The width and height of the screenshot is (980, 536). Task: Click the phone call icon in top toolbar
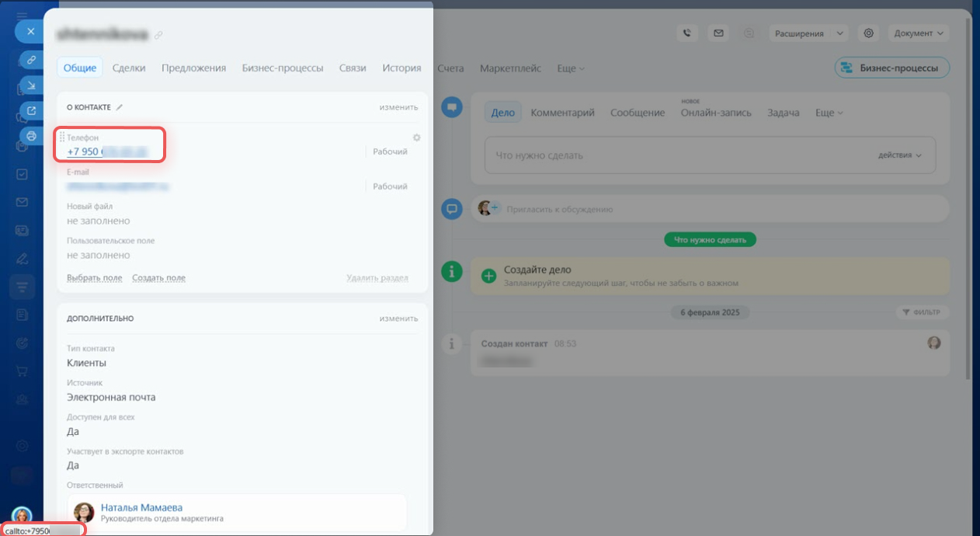point(686,33)
